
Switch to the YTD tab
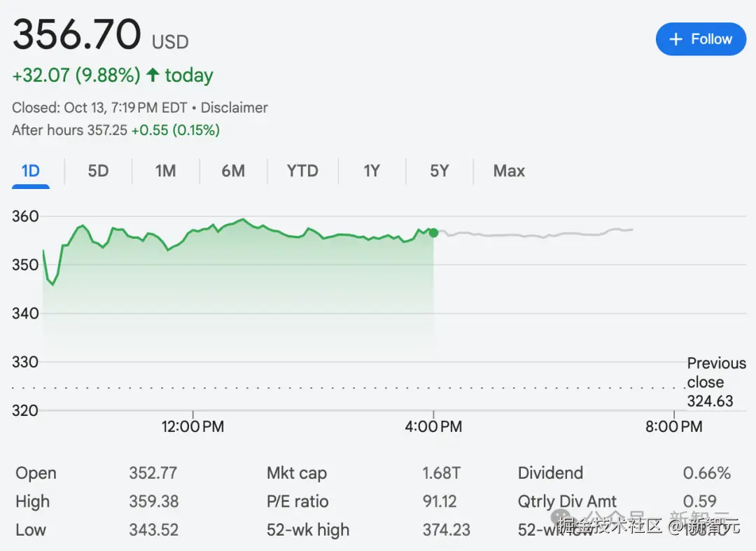(x=302, y=171)
